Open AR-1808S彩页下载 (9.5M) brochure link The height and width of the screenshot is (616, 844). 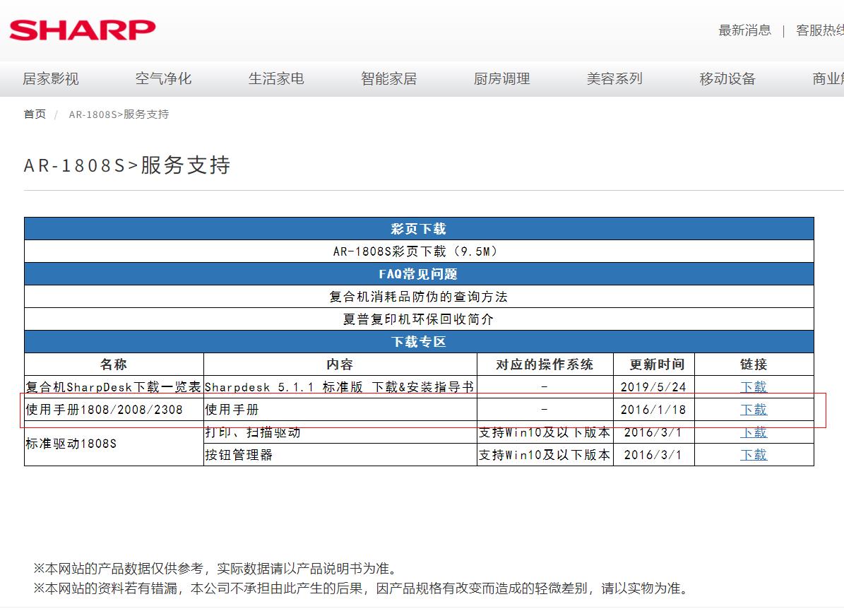tap(418, 251)
